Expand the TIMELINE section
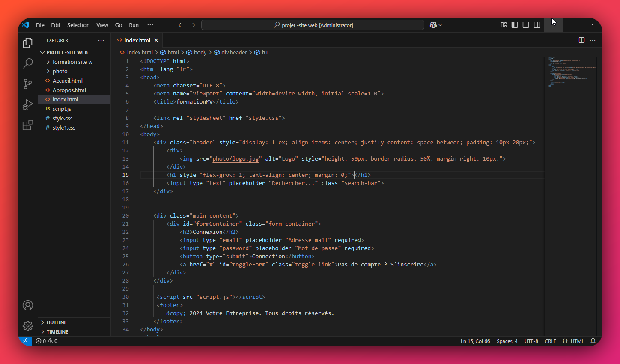The image size is (620, 364). (57, 332)
